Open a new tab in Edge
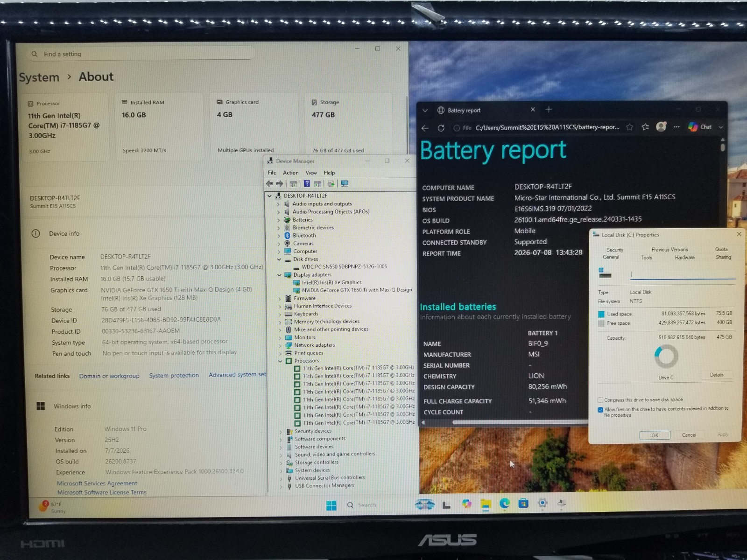This screenshot has width=747, height=560. [549, 110]
